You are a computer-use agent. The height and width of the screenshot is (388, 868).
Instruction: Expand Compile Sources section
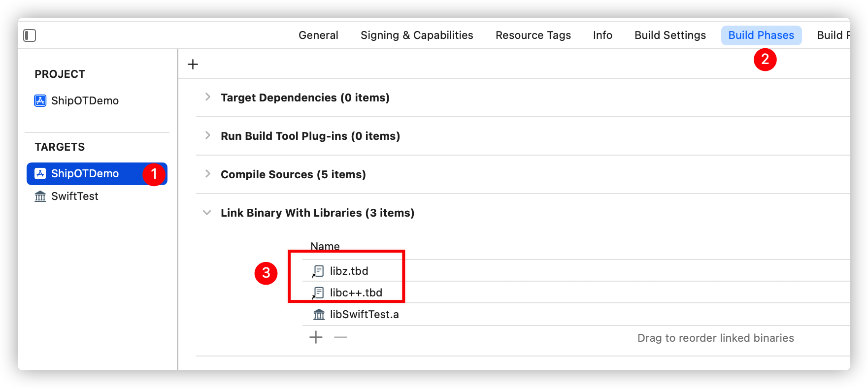pyautogui.click(x=208, y=174)
